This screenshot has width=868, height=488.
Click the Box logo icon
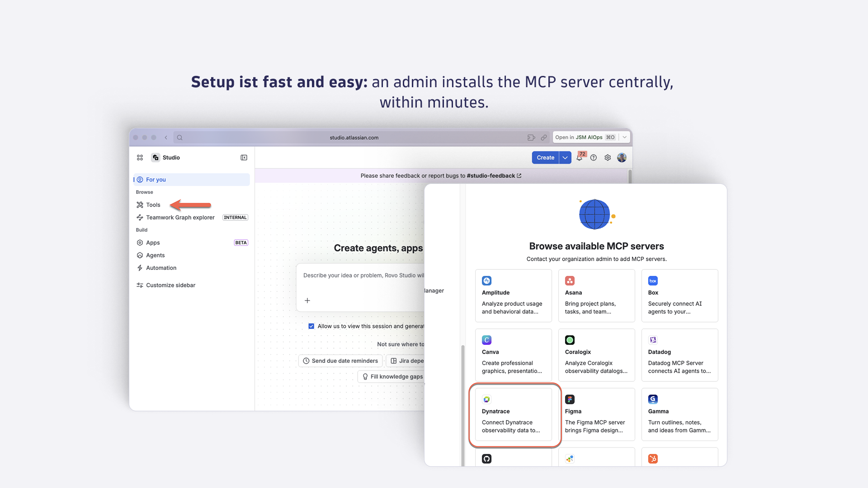point(653,281)
